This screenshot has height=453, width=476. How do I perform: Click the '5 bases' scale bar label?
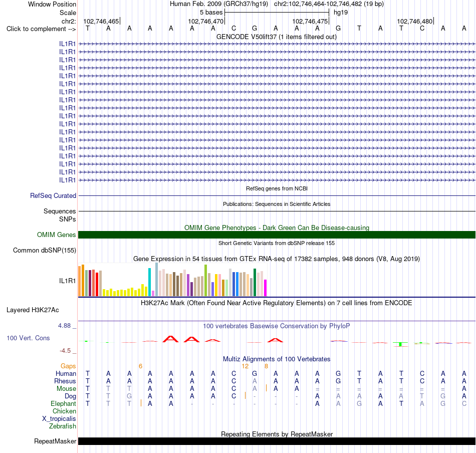click(211, 13)
